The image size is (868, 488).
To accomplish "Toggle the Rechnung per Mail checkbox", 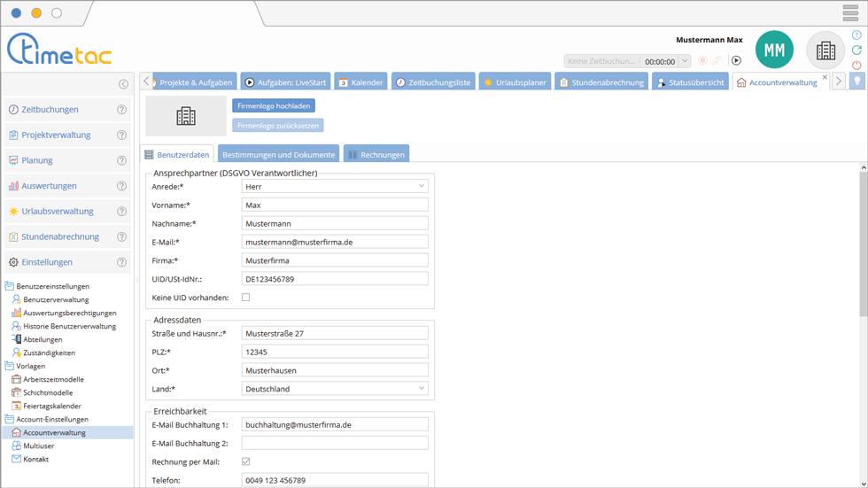I will (x=246, y=461).
